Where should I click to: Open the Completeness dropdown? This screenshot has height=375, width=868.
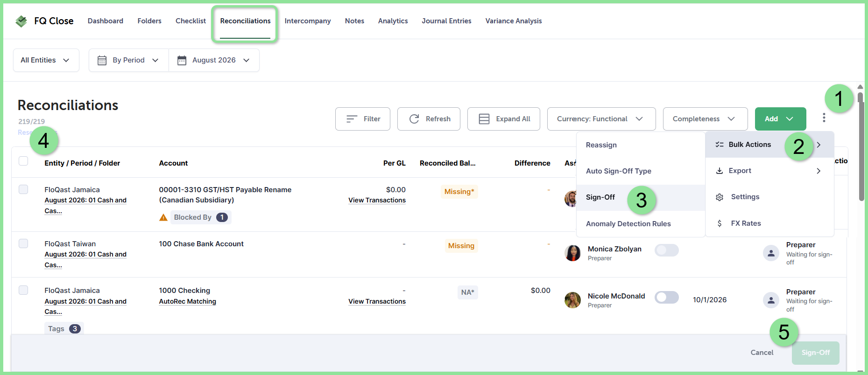pos(705,119)
